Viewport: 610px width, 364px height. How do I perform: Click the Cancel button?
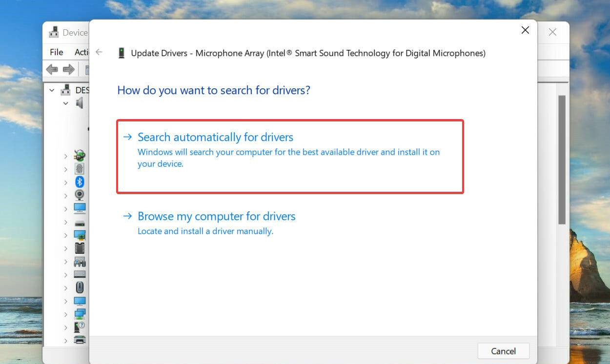(x=503, y=351)
